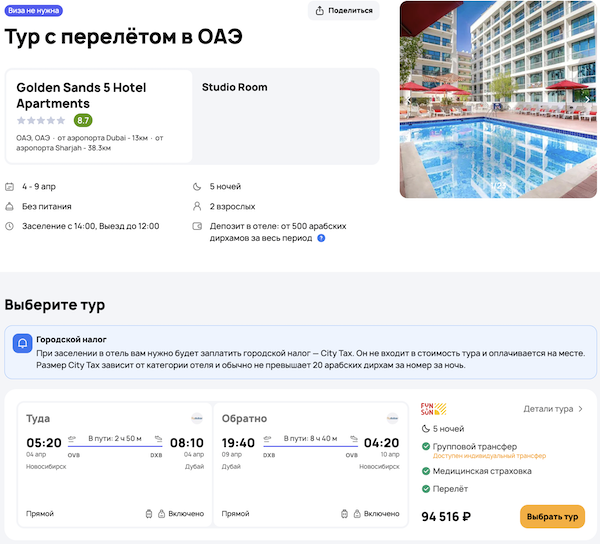Click the calendar icon beside 4 - 9 апр
Image resolution: width=600 pixels, height=544 pixels.
point(10,186)
